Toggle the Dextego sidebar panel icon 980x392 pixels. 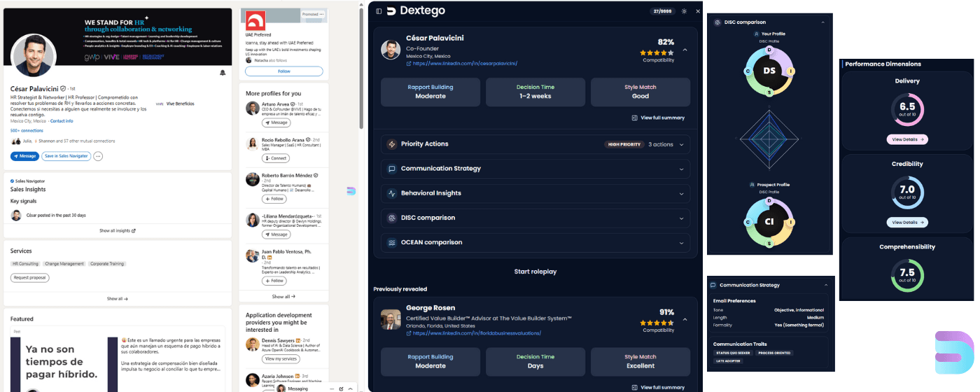pos(379,11)
